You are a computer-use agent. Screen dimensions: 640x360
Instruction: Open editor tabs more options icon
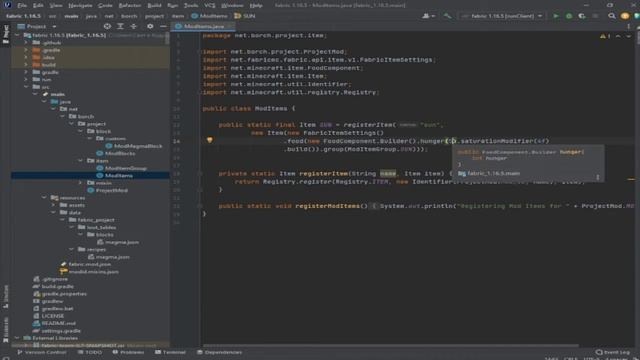click(x=628, y=26)
